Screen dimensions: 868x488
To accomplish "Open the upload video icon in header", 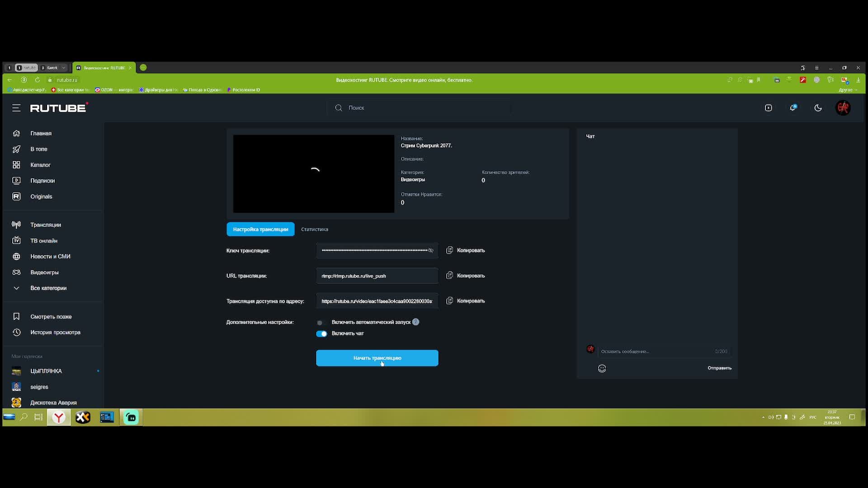I will (x=769, y=108).
